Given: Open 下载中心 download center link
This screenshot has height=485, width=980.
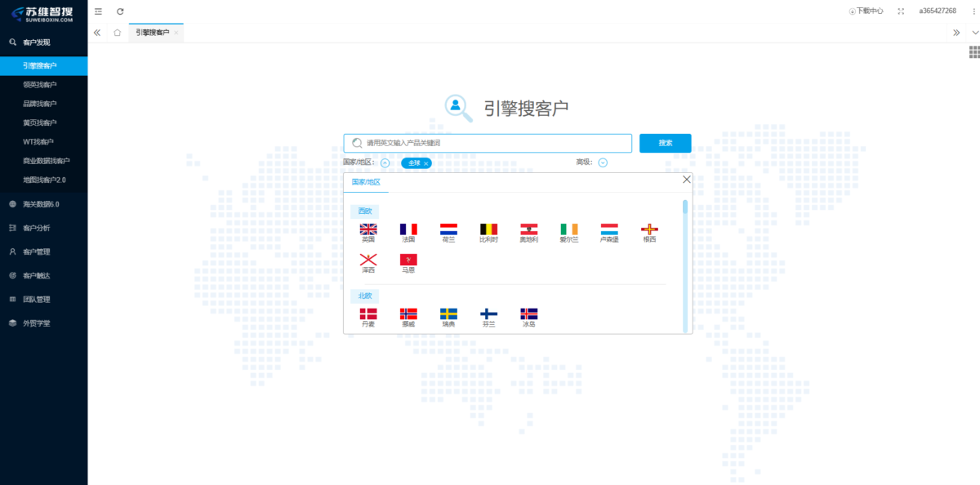Looking at the screenshot, I should click(866, 11).
